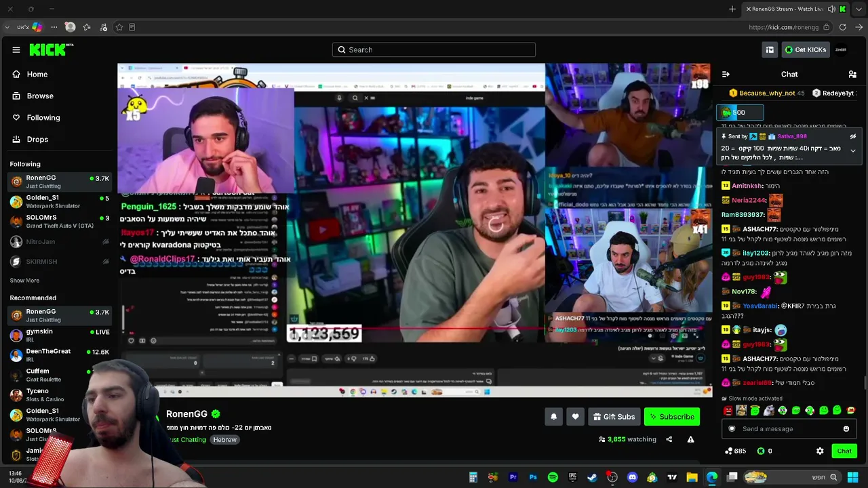Viewport: 868px width, 488px height.
Task: Launch Steam from the taskbar
Action: (x=592, y=477)
